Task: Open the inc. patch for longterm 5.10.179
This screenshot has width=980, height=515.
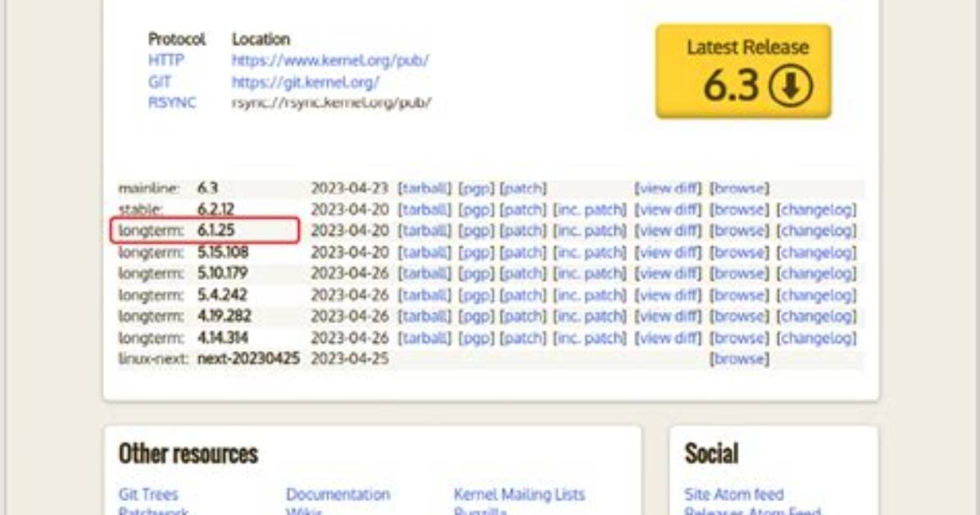Action: click(589, 273)
